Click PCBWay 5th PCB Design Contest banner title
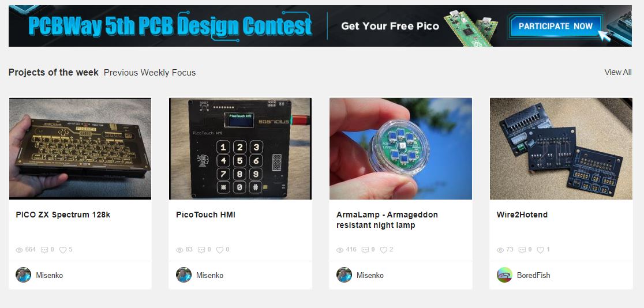This screenshot has height=308, width=644. pyautogui.click(x=170, y=27)
